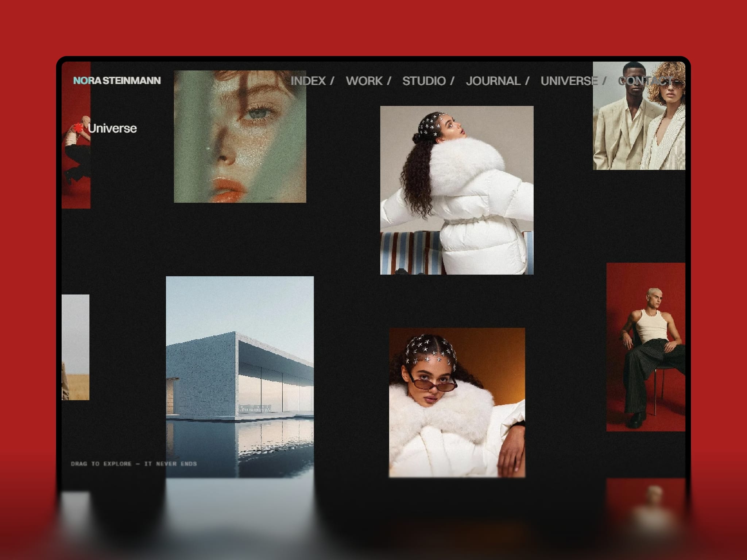The width and height of the screenshot is (747, 560).
Task: Open the CONTACT nav link
Action: (x=646, y=81)
